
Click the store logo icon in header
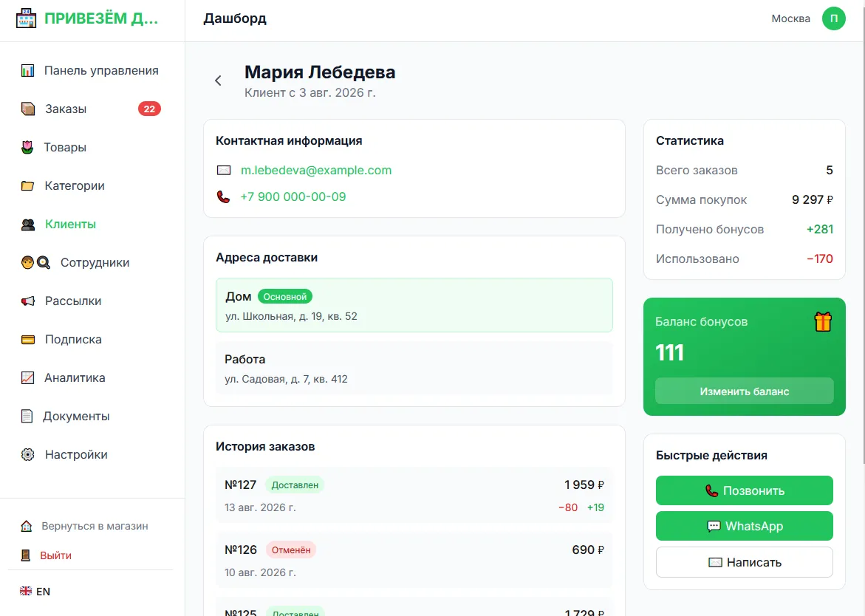pos(26,18)
